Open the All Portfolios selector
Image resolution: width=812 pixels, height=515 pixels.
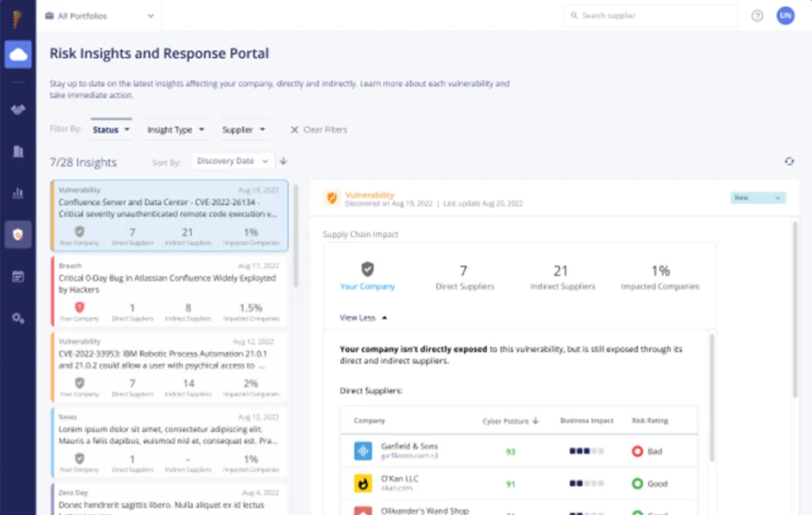point(99,15)
